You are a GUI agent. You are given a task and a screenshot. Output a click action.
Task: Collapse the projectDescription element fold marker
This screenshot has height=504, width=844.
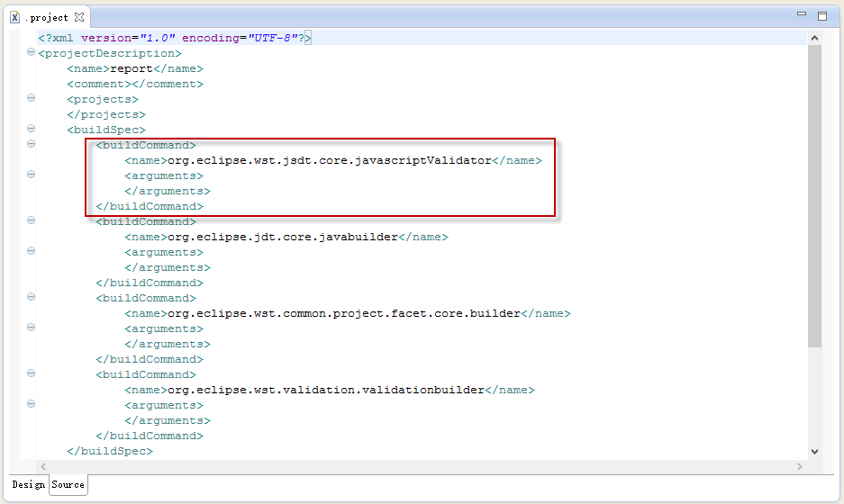(32, 53)
